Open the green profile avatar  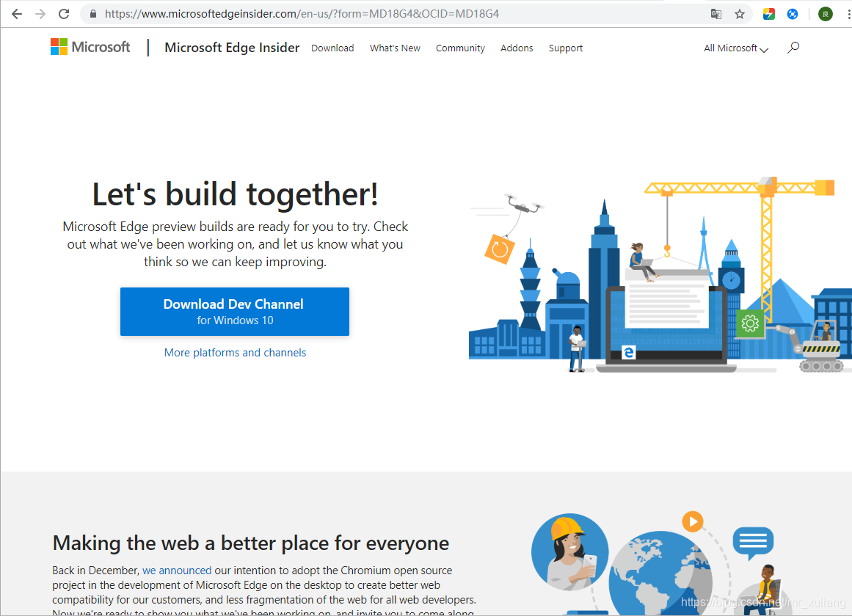[x=826, y=14]
